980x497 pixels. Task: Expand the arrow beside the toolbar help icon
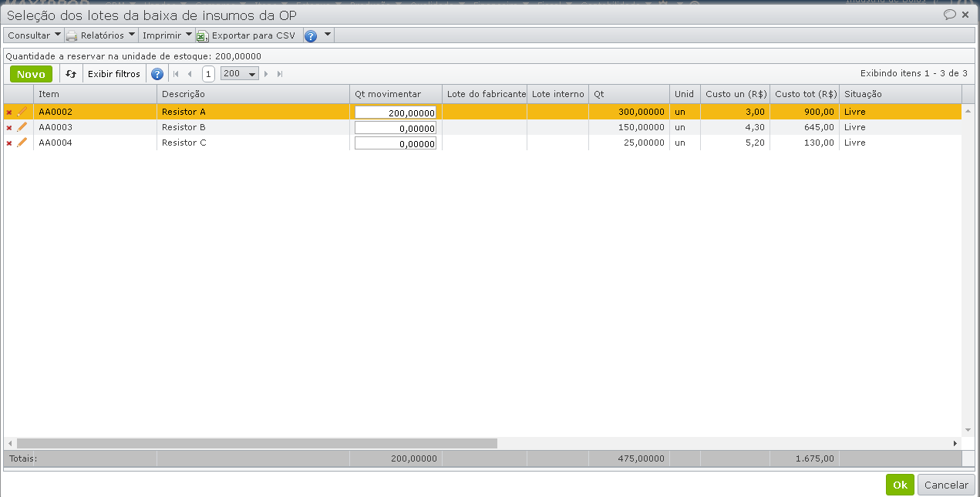coord(328,35)
